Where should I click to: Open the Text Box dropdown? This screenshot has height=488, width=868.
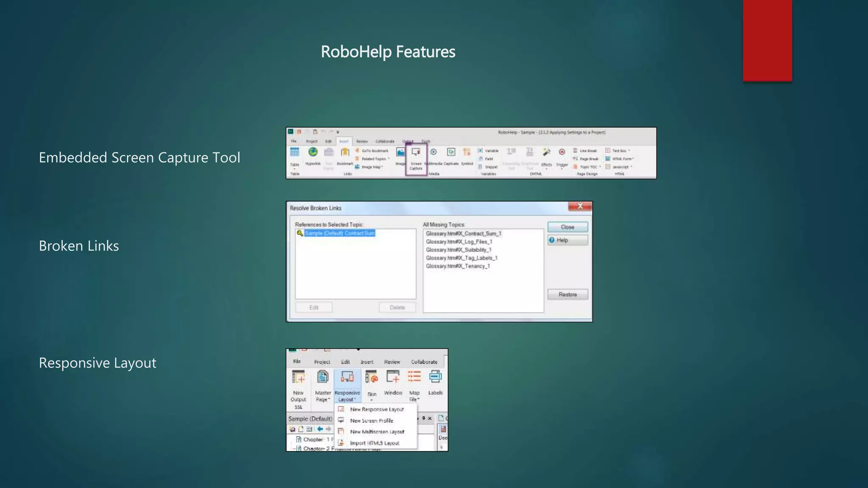tap(618, 151)
